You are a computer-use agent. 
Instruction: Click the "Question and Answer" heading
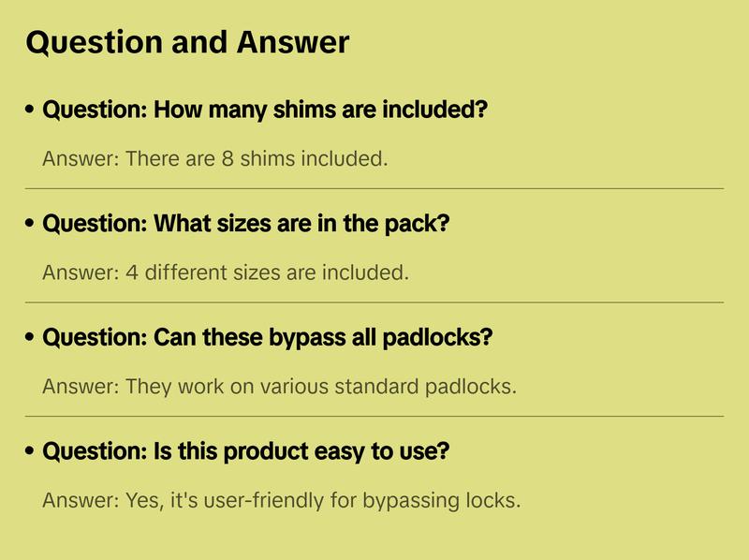(x=187, y=42)
